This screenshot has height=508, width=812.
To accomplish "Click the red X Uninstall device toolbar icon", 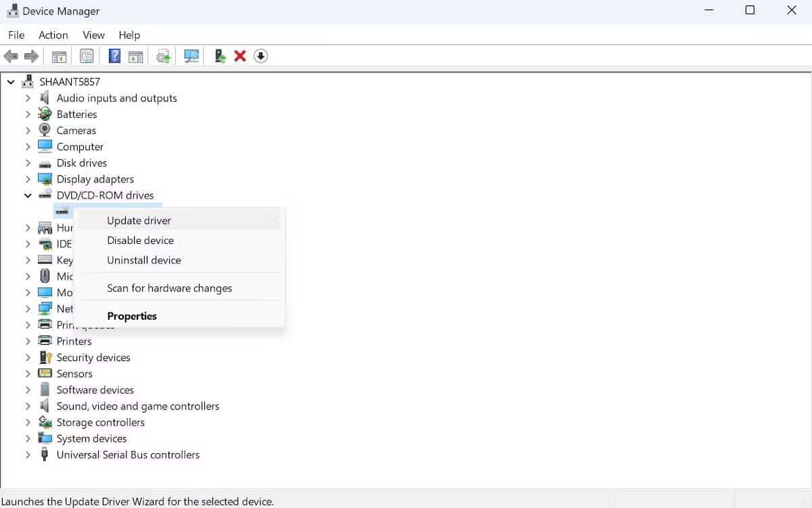I will 240,56.
